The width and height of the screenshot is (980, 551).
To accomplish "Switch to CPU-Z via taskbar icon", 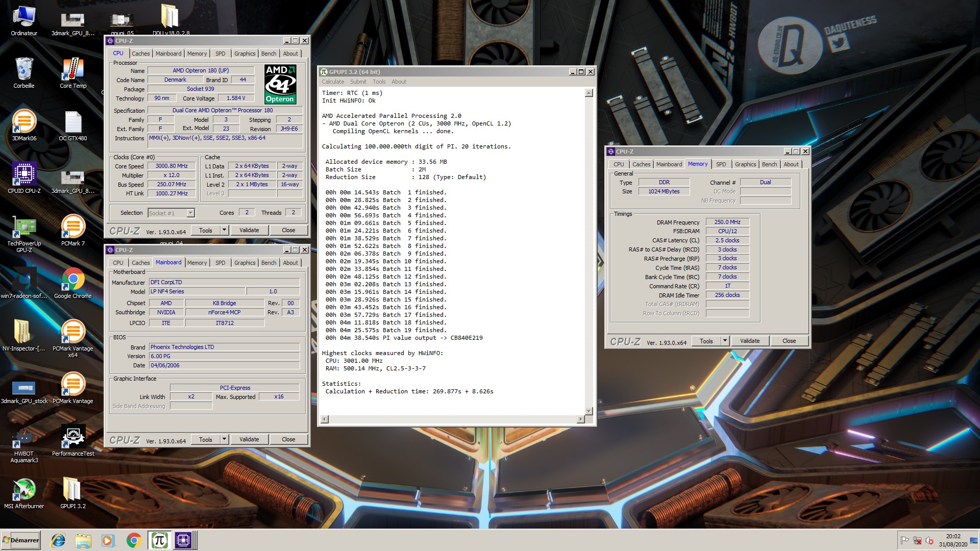I will [x=183, y=540].
